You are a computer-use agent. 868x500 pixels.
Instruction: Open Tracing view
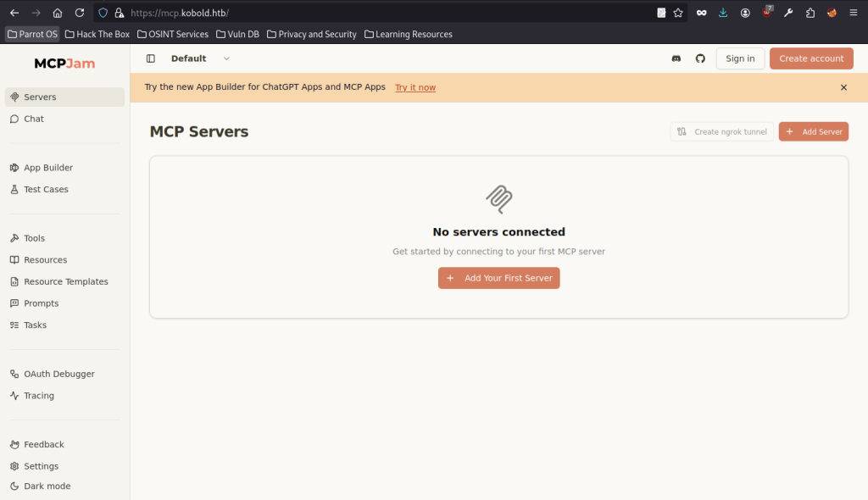point(64,396)
